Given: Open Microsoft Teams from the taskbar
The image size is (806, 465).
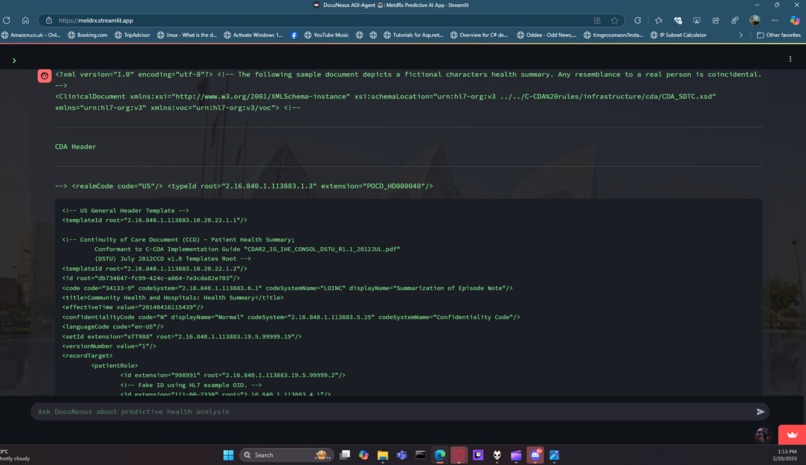Looking at the screenshot, I should tap(401, 455).
